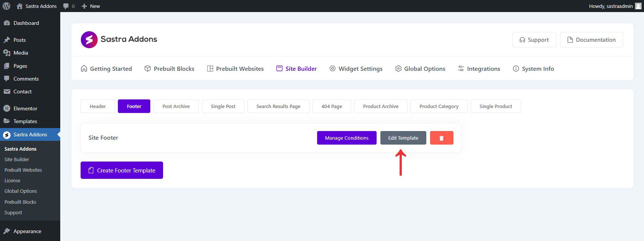Open the Site Builder tab

296,69
